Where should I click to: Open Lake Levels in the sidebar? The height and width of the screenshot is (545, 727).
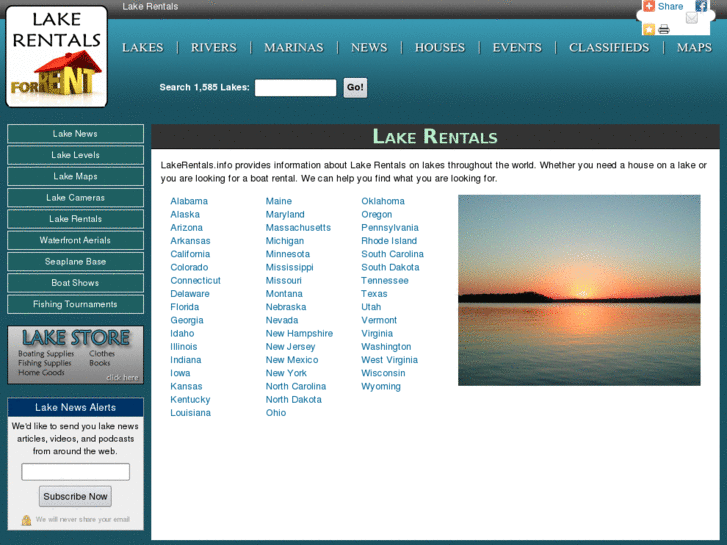click(76, 155)
